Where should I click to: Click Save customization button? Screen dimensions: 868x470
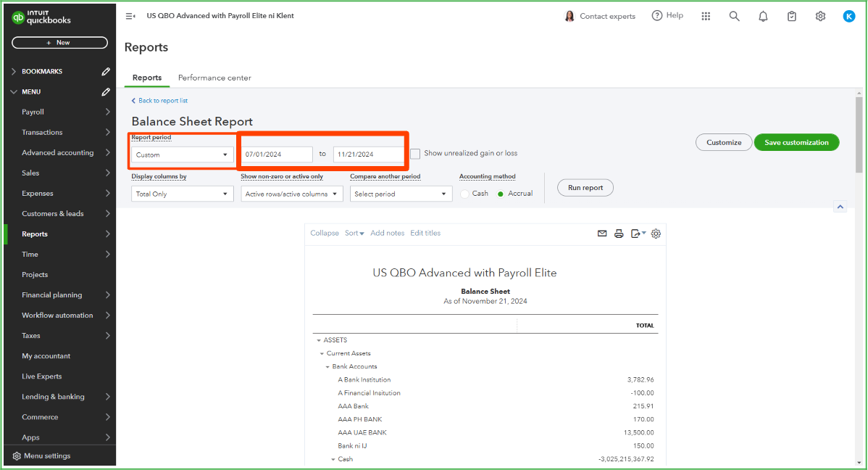[796, 142]
